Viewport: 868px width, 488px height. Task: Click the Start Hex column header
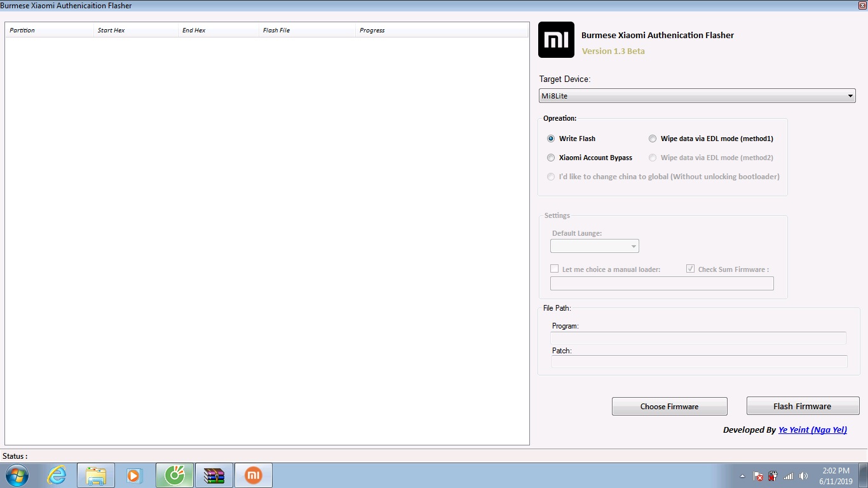(x=135, y=30)
